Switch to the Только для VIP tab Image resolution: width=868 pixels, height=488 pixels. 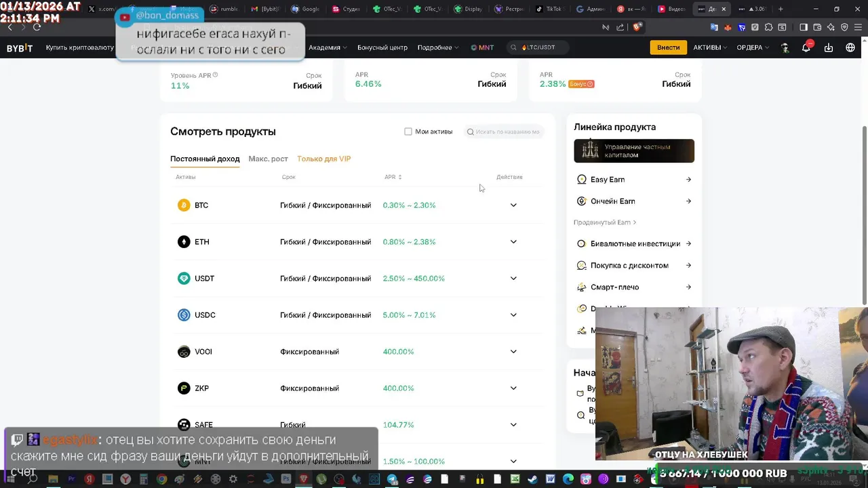[323, 159]
